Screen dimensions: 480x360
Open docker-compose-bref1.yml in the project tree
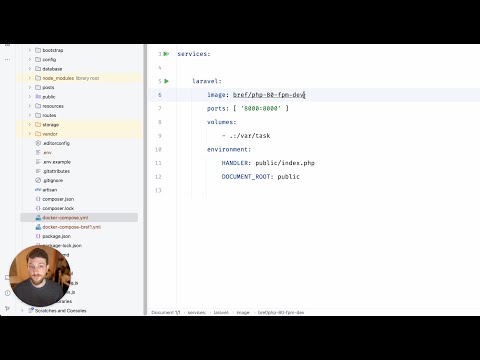(x=72, y=227)
